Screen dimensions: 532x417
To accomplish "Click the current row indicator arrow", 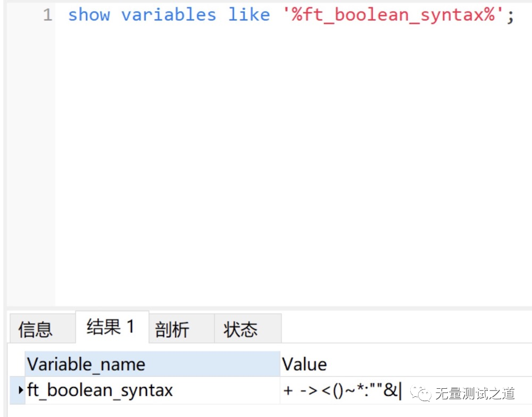I will point(21,390).
